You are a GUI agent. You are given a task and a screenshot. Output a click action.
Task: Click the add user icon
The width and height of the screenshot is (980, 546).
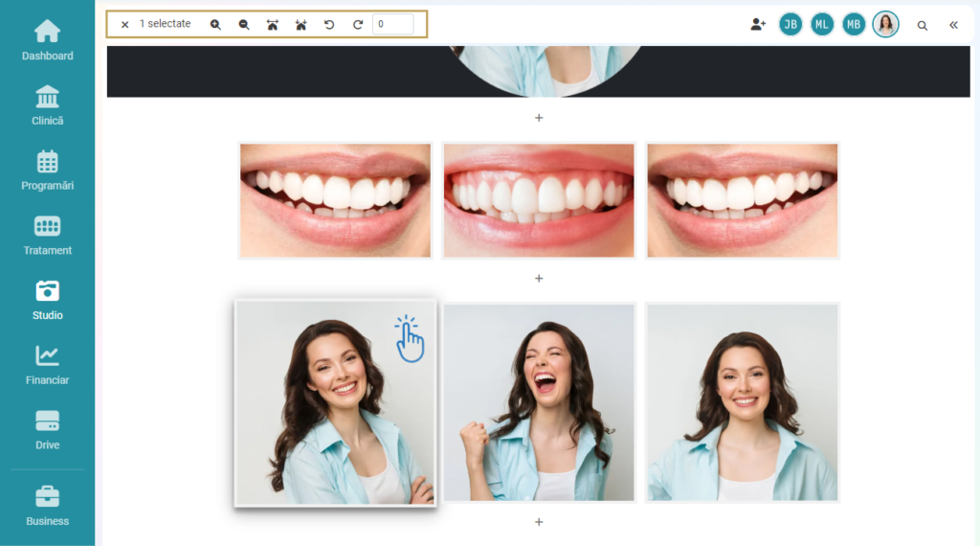click(x=758, y=25)
